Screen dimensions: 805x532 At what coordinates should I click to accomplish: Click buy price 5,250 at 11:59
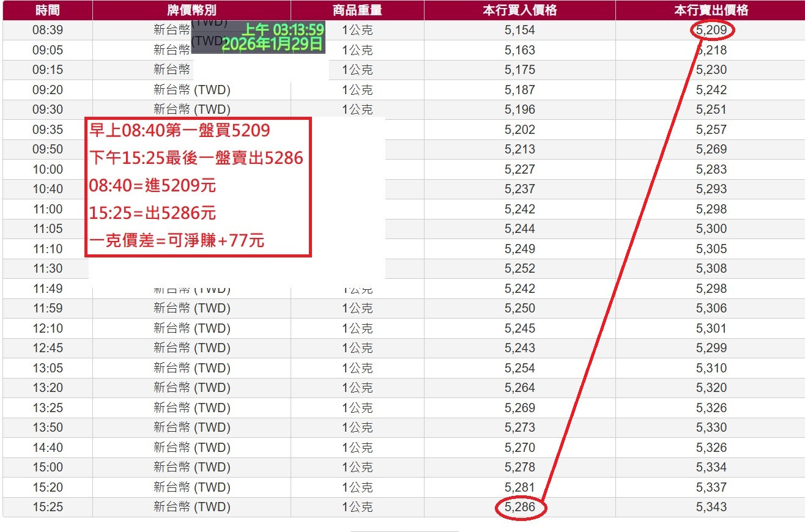520,308
